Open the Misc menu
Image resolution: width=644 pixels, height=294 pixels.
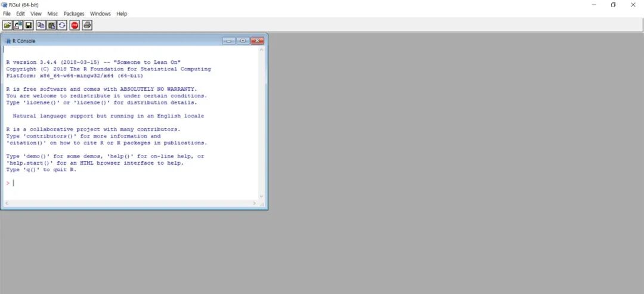pos(52,14)
